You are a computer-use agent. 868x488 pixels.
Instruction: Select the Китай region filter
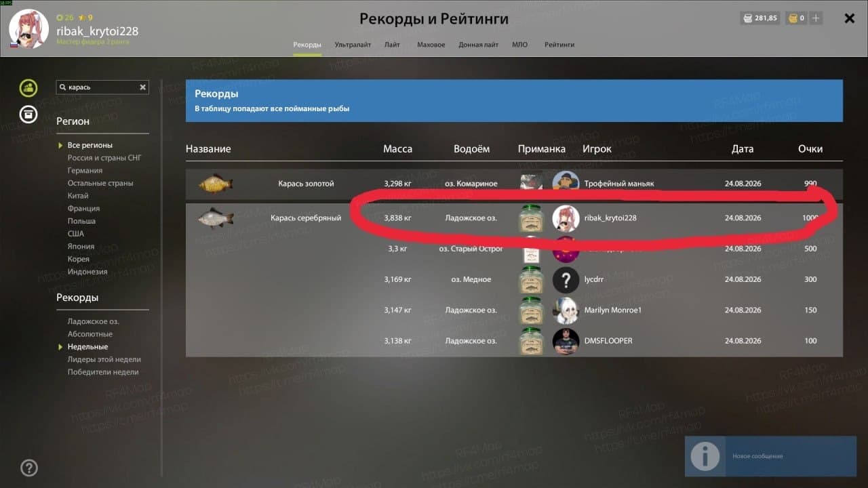click(78, 196)
